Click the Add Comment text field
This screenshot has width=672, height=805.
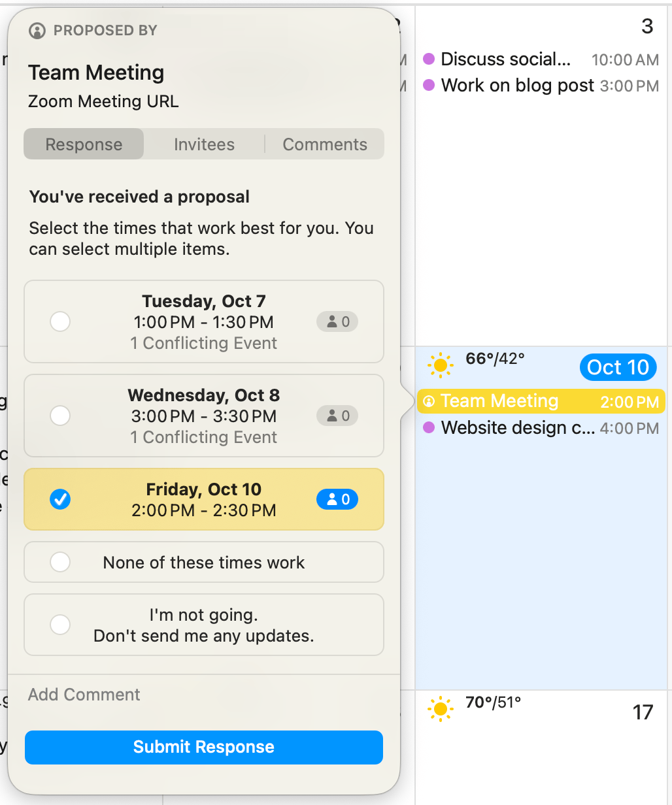point(203,695)
